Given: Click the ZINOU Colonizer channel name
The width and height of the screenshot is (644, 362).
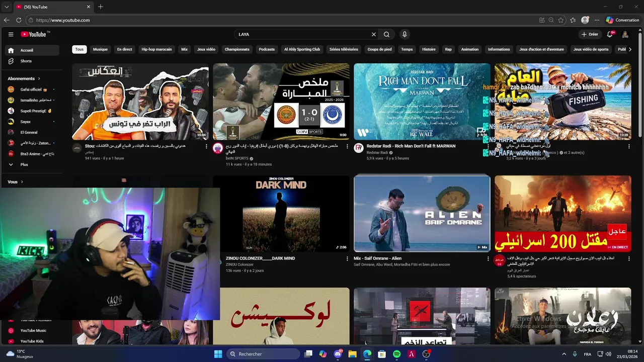Looking at the screenshot, I should coord(239,264).
